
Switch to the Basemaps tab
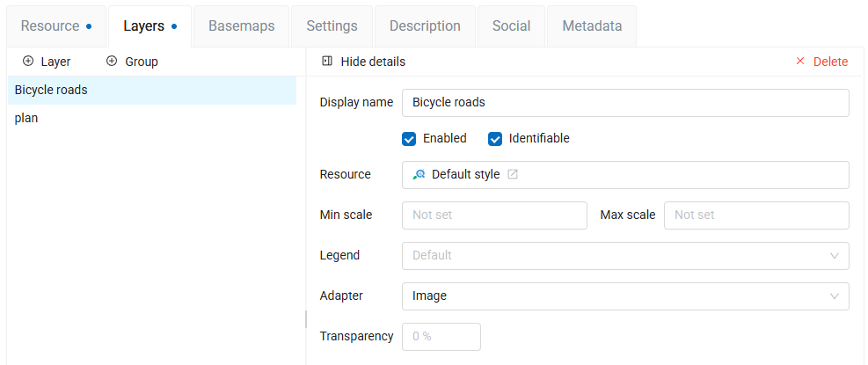click(x=241, y=26)
